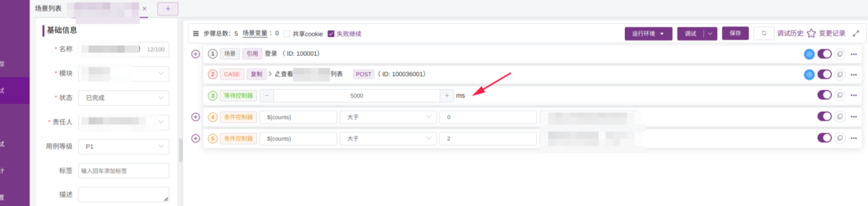Image resolution: width=868 pixels, height=206 pixels.
Task: Copy step 4 条件控制器 using the copy icon
Action: coord(840,117)
